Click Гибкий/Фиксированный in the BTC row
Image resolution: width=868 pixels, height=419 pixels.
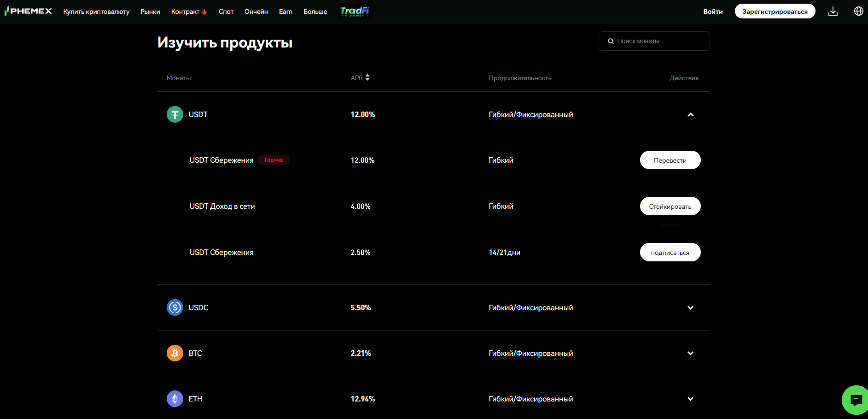tap(531, 353)
